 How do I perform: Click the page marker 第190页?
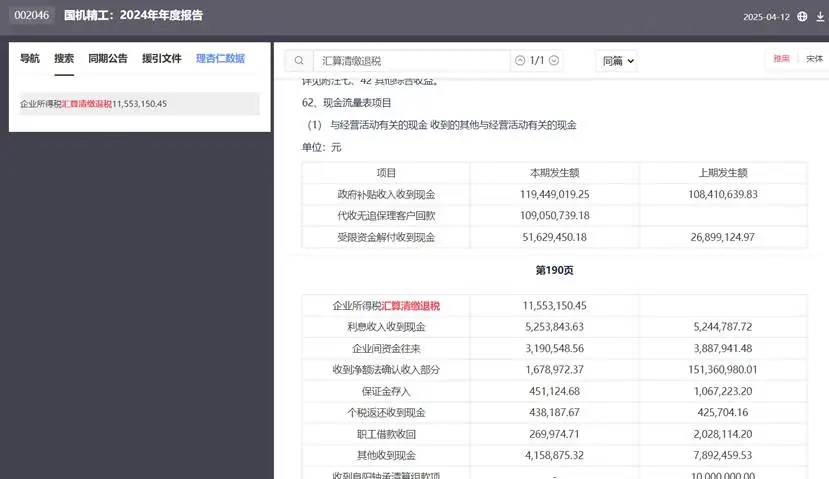point(555,270)
